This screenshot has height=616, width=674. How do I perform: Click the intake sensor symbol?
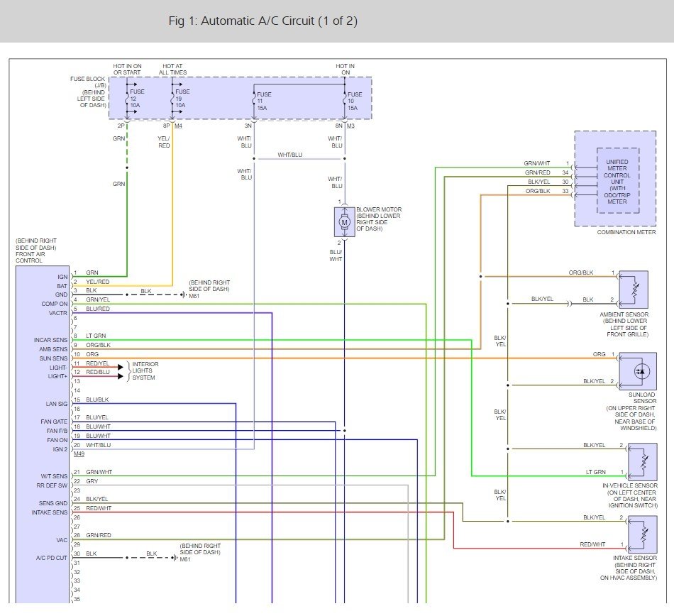[643, 534]
